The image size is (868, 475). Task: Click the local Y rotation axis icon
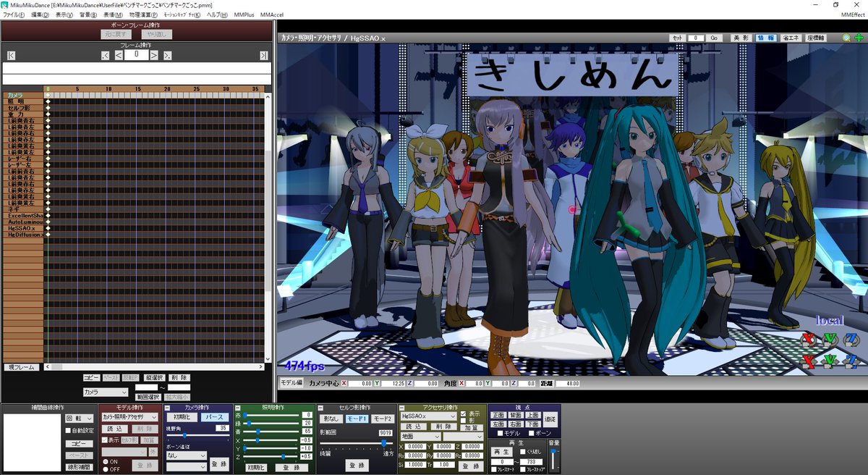pos(830,338)
